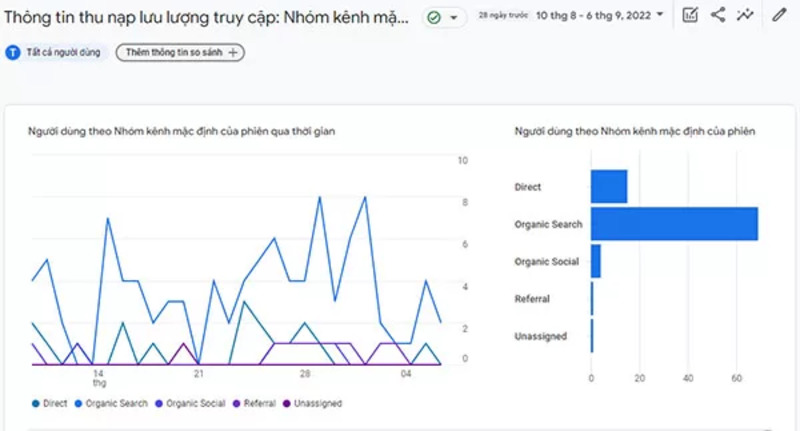The height and width of the screenshot is (431, 800).
Task: Toggle Organic Social series in chart legend
Action: click(x=190, y=403)
